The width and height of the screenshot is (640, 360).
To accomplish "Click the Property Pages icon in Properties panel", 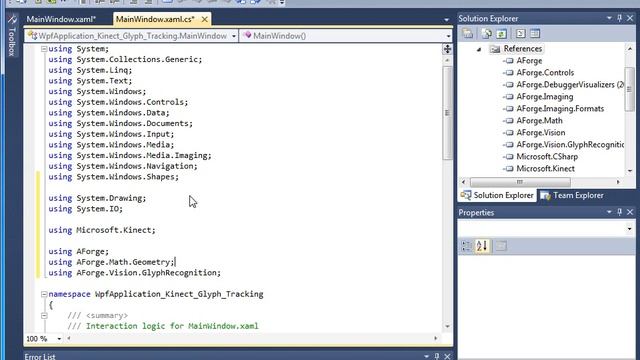I will (501, 246).
